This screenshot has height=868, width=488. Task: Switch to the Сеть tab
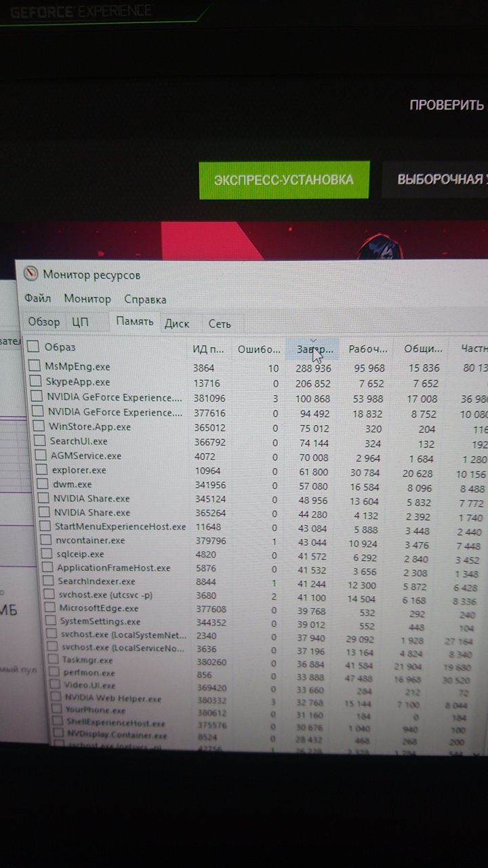(220, 324)
